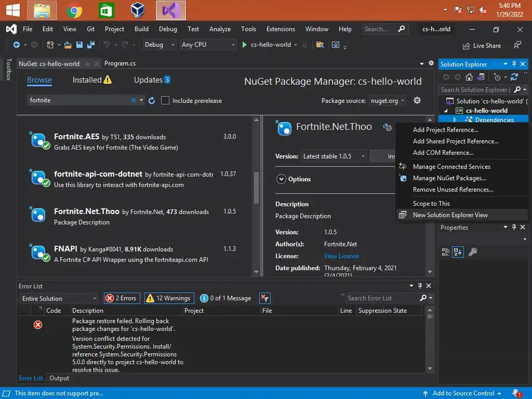Click the Toolbox side tab
Screen dimensions: 532x399
[x=8, y=70]
